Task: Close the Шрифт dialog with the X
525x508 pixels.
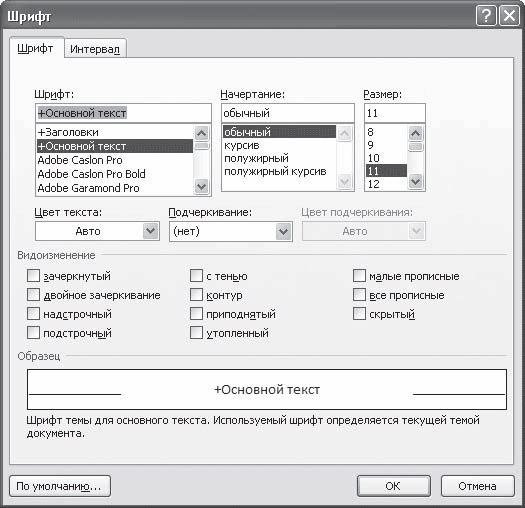Action: pos(509,16)
